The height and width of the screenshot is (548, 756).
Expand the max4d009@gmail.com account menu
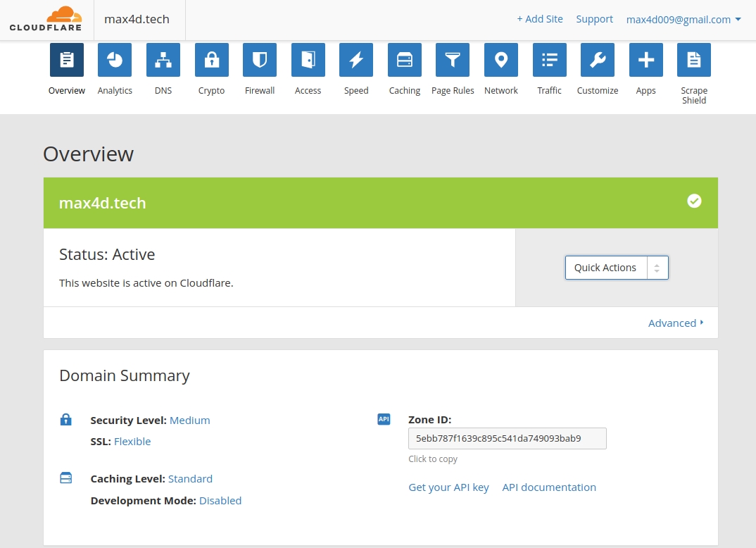[683, 19]
